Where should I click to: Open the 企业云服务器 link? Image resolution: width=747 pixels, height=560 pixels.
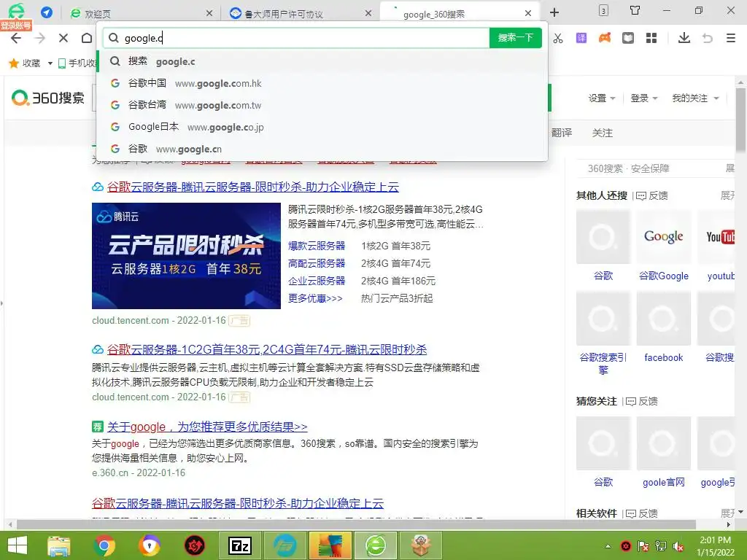(317, 281)
